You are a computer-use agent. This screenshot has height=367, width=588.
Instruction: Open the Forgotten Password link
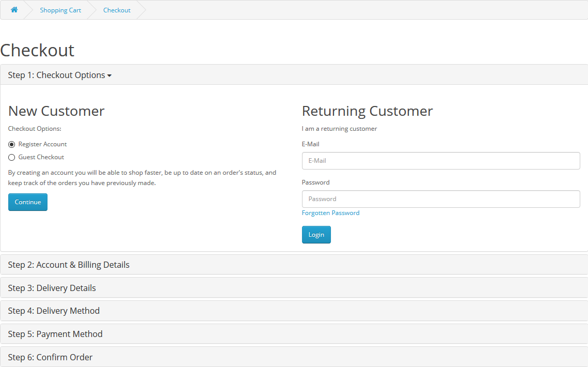330,213
